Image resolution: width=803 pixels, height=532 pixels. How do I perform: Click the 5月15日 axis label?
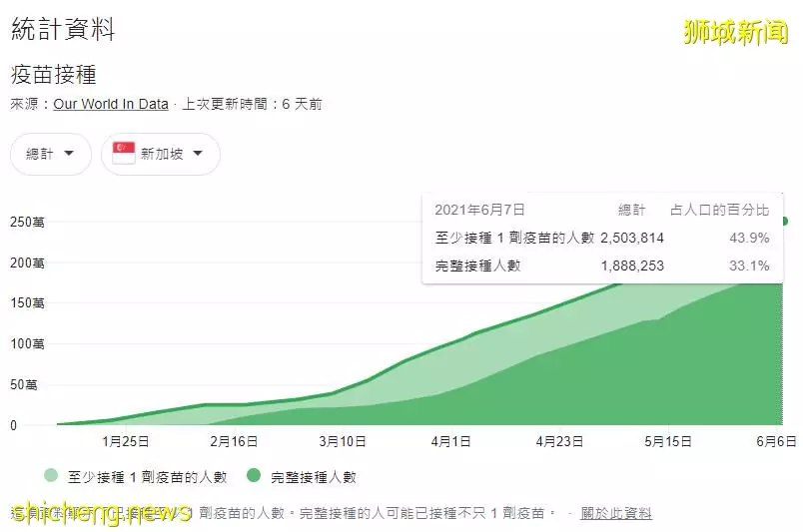[x=668, y=441]
